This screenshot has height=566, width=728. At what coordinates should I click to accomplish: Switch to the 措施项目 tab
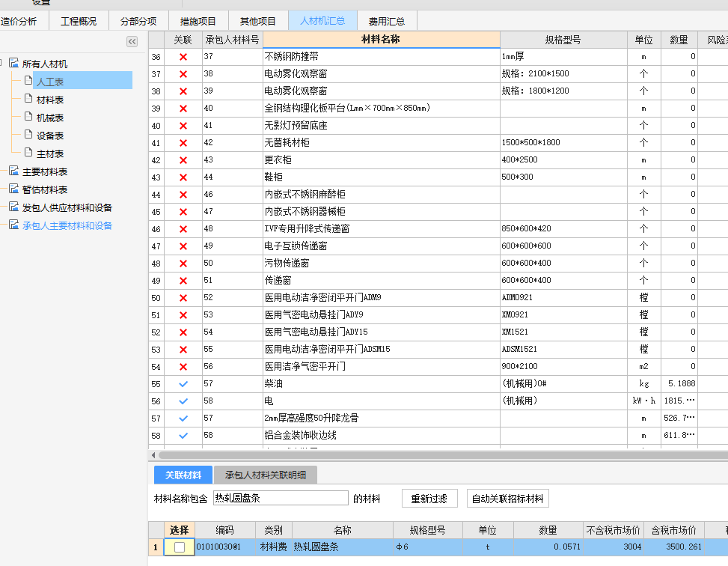pyautogui.click(x=198, y=22)
